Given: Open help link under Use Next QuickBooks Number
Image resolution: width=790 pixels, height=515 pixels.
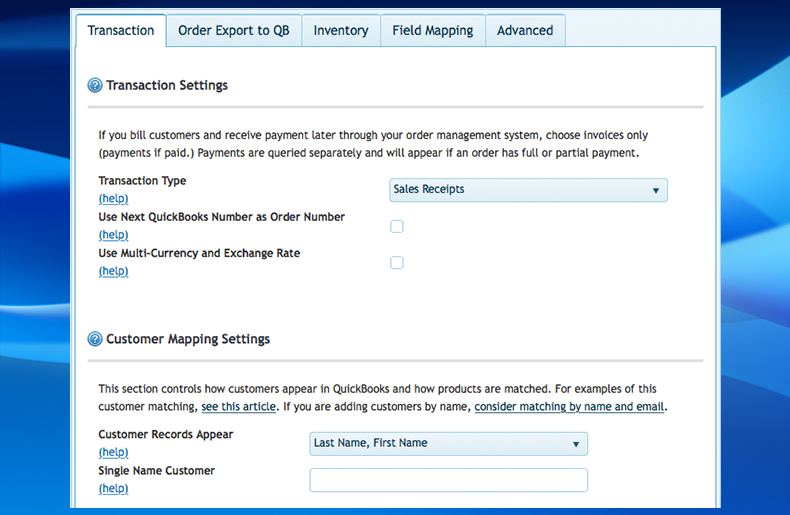Looking at the screenshot, I should pyautogui.click(x=113, y=235).
